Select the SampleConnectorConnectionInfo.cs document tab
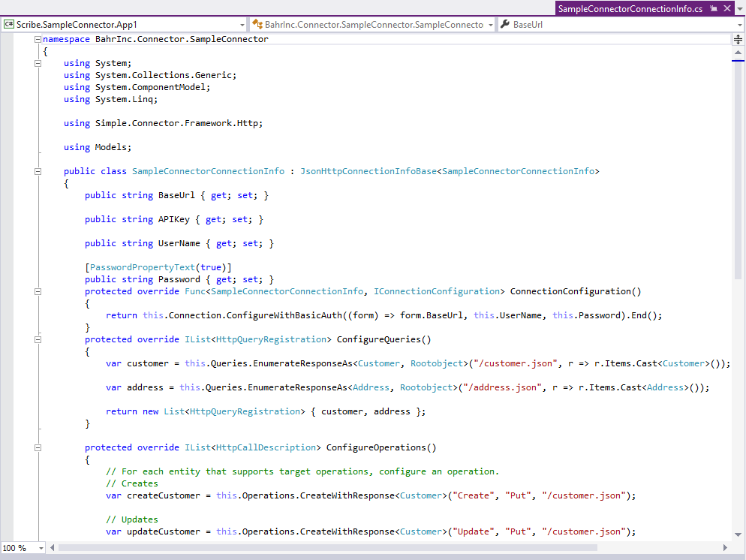746x560 pixels. 630,8
